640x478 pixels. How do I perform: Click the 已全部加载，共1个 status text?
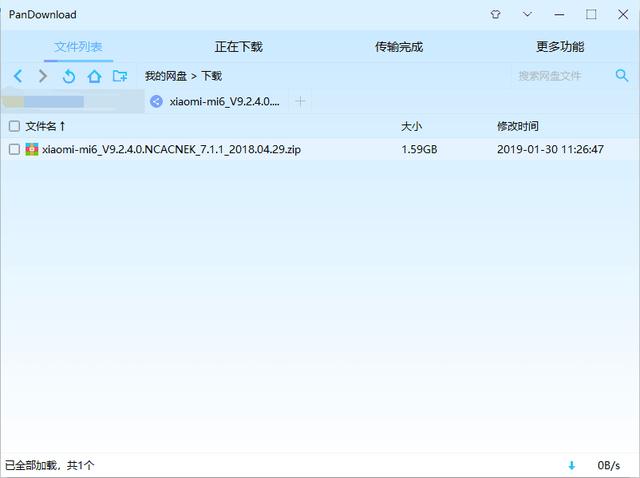(x=49, y=465)
